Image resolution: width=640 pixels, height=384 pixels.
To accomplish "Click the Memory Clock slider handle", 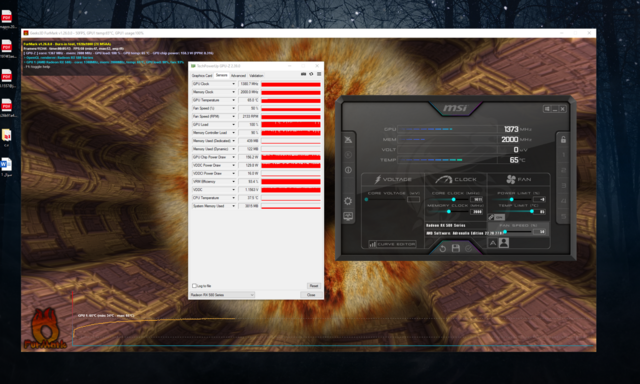I will tap(449, 212).
